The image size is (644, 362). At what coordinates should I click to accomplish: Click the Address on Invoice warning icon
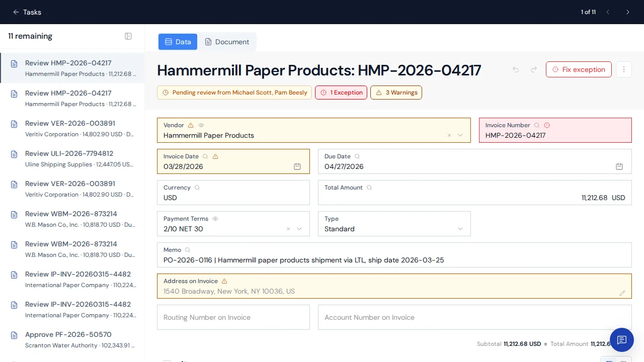(x=224, y=281)
